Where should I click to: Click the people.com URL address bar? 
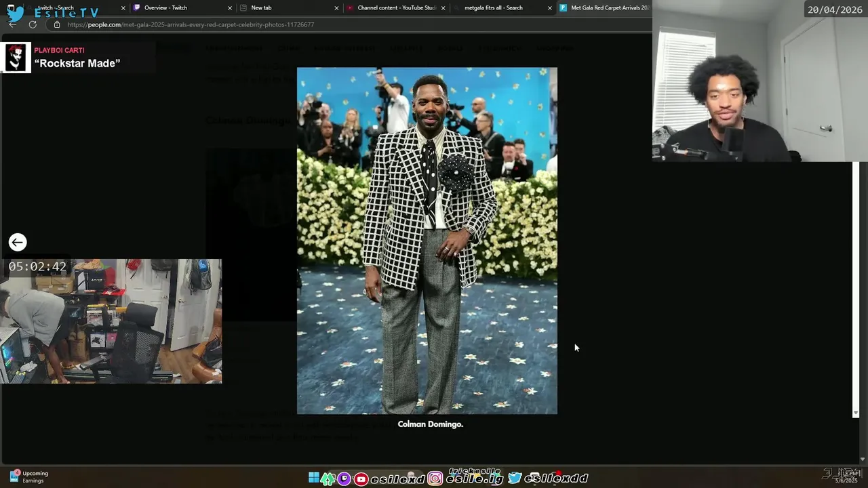click(x=349, y=24)
